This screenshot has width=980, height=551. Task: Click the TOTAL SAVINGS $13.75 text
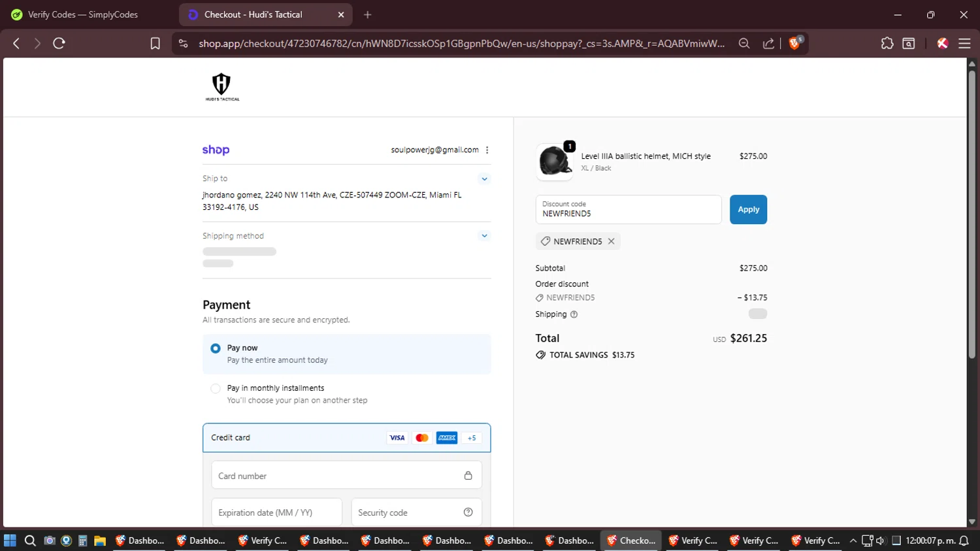[592, 355]
